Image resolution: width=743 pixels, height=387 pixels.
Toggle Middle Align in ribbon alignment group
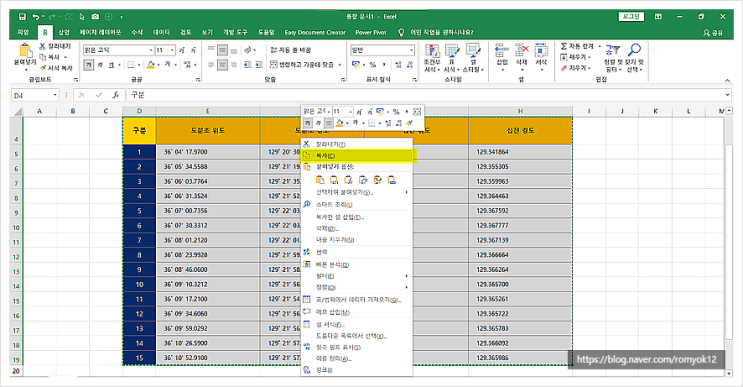pyautogui.click(x=222, y=50)
